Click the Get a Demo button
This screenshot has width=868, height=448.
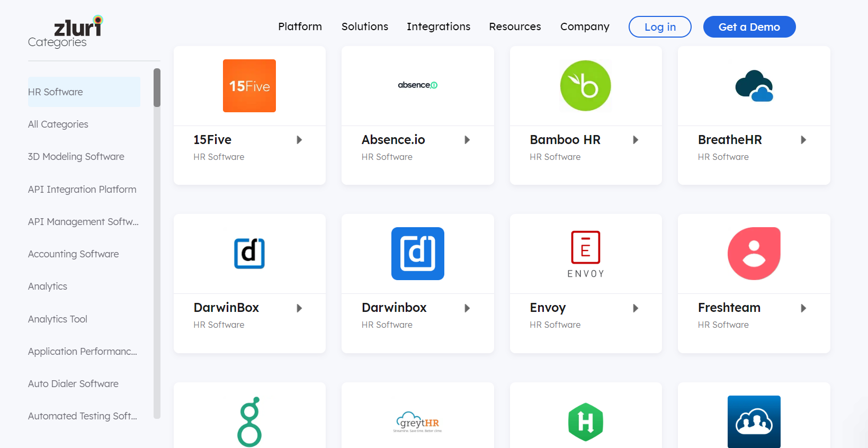(749, 27)
